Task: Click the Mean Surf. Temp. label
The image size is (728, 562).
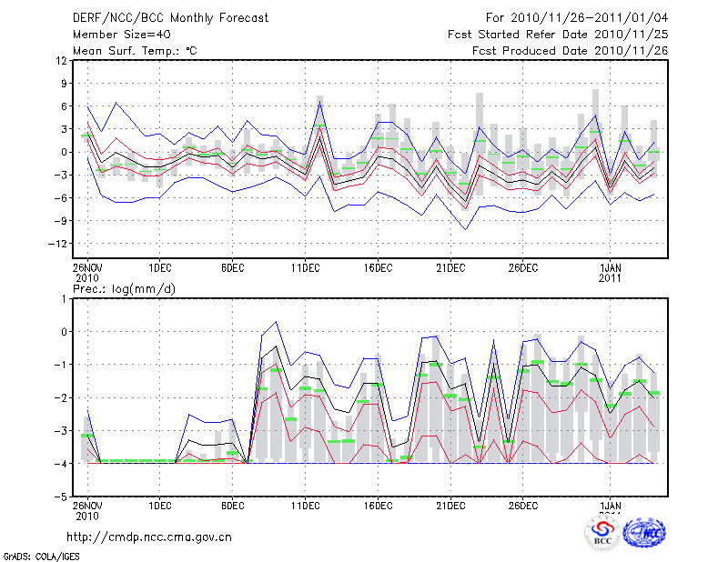Action: click(135, 51)
